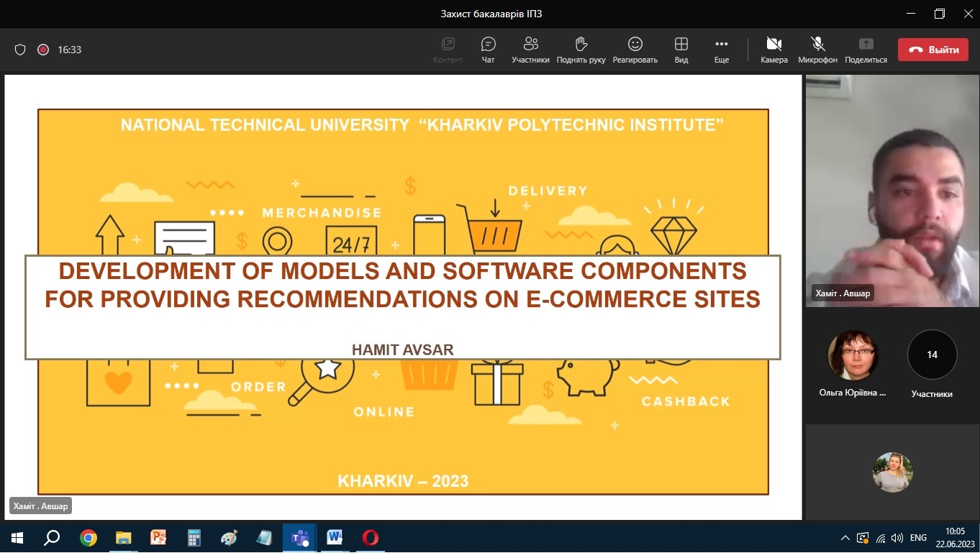Click the recording indicator icon
980x553 pixels.
42,50
